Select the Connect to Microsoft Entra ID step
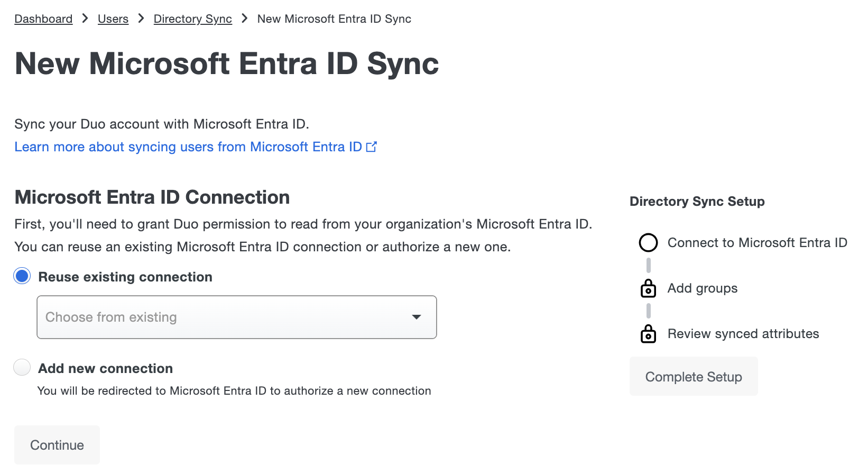The height and width of the screenshot is (473, 868). coord(758,243)
